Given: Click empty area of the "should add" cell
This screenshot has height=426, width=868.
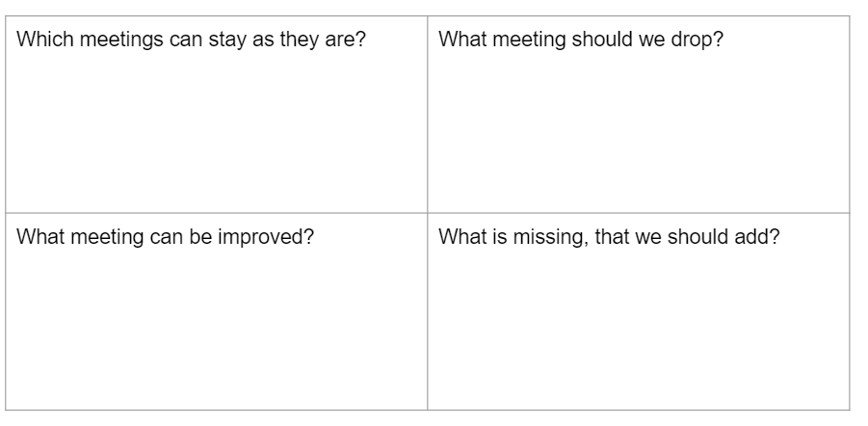Looking at the screenshot, I should (638, 328).
